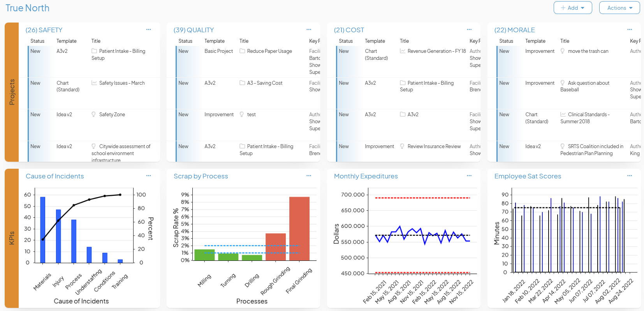
Task: Open the SAFETY panel ellipsis menu
Action: pos(148,30)
